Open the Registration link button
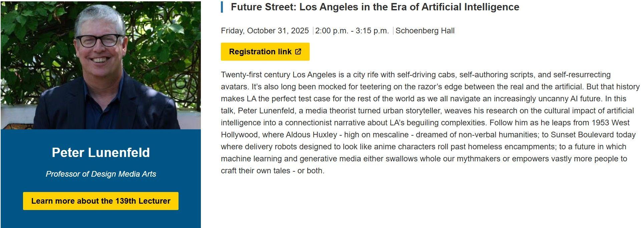This screenshot has width=644, height=228. pos(260,52)
